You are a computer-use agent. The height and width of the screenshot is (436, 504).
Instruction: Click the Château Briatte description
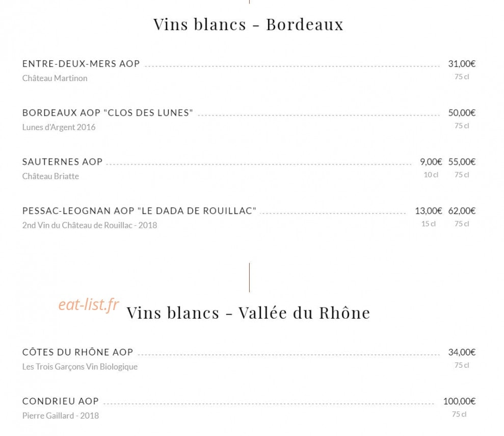50,176
